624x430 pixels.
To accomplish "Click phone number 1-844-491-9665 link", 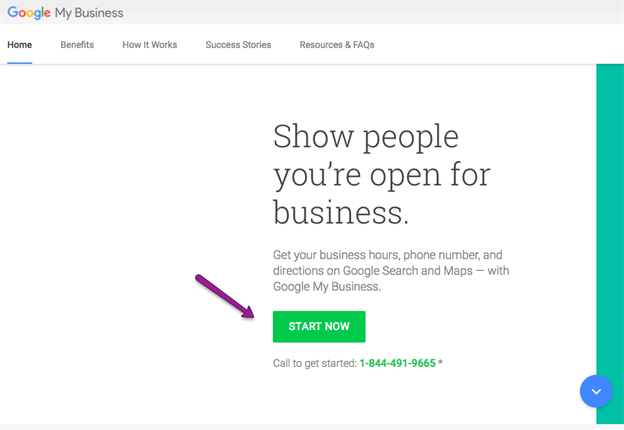I will point(398,363).
